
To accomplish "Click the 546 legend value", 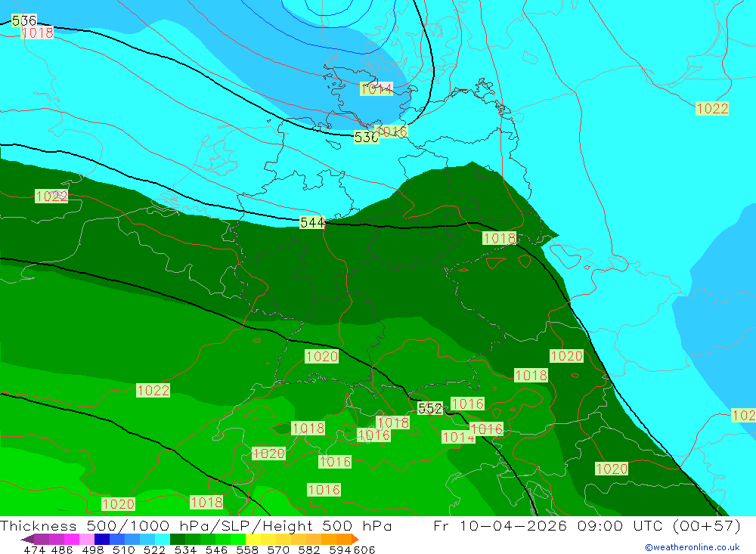I will pyautogui.click(x=216, y=549).
